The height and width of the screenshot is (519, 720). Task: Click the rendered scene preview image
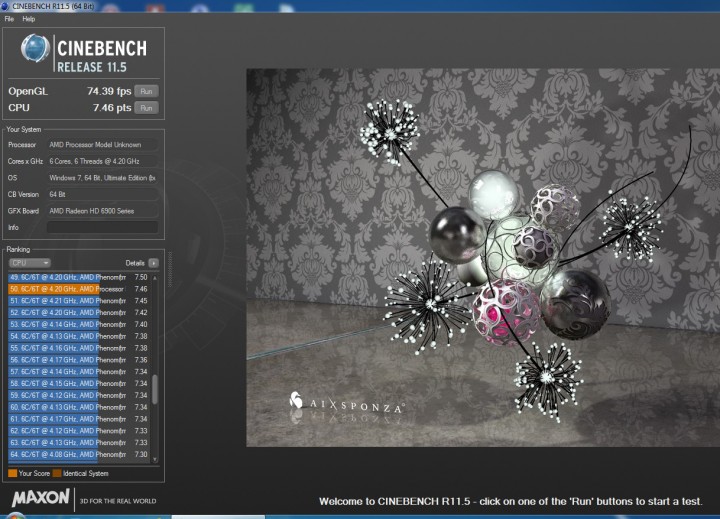click(x=483, y=258)
